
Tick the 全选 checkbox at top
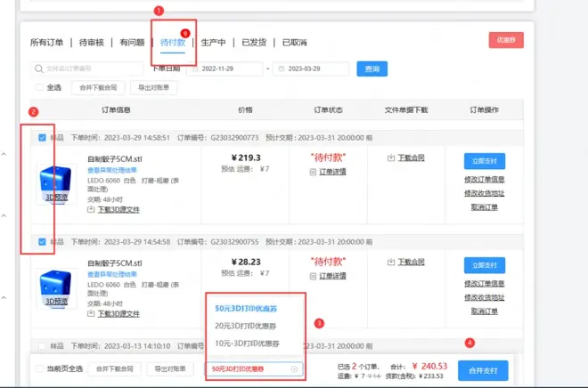[39, 87]
